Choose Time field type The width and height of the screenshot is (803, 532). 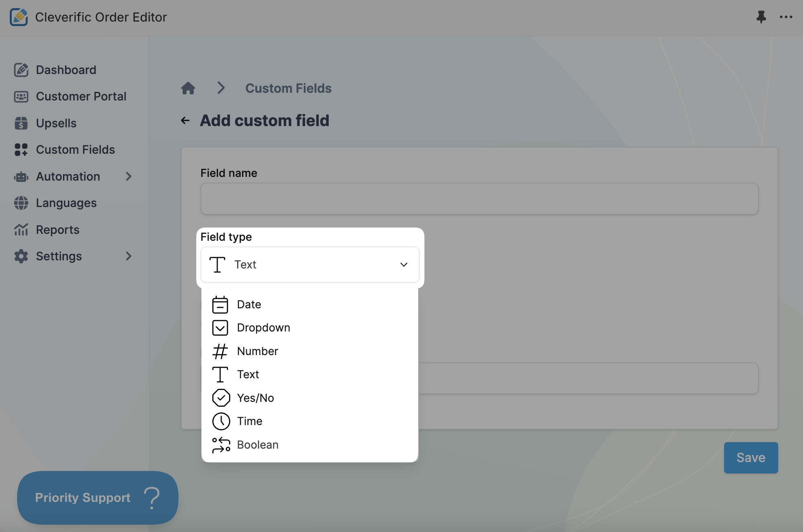(x=310, y=421)
